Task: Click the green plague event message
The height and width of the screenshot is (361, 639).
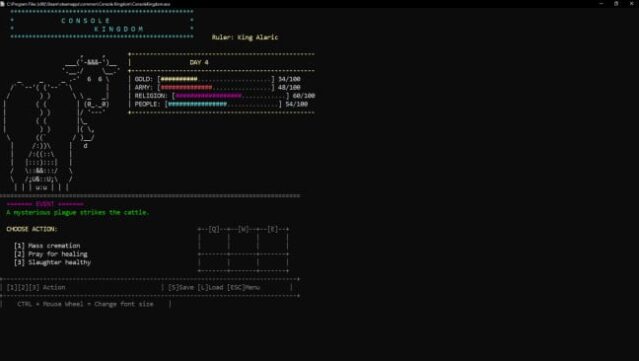Action: coord(78,212)
